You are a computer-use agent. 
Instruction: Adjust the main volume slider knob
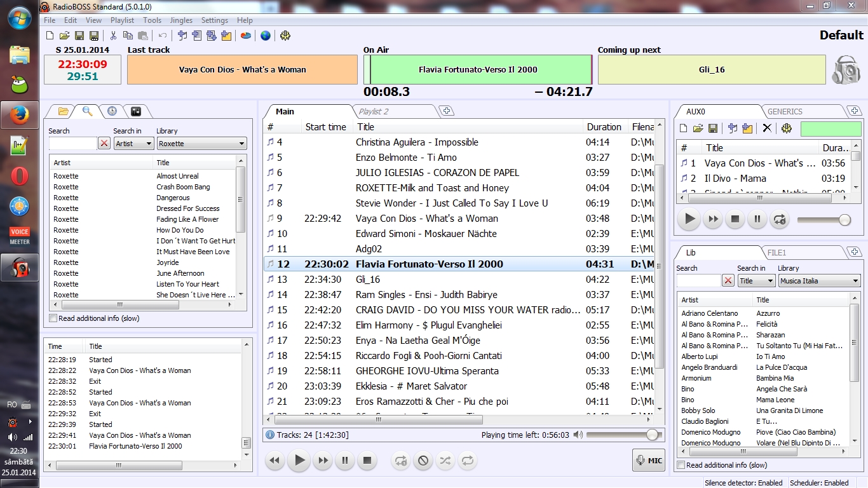point(652,435)
